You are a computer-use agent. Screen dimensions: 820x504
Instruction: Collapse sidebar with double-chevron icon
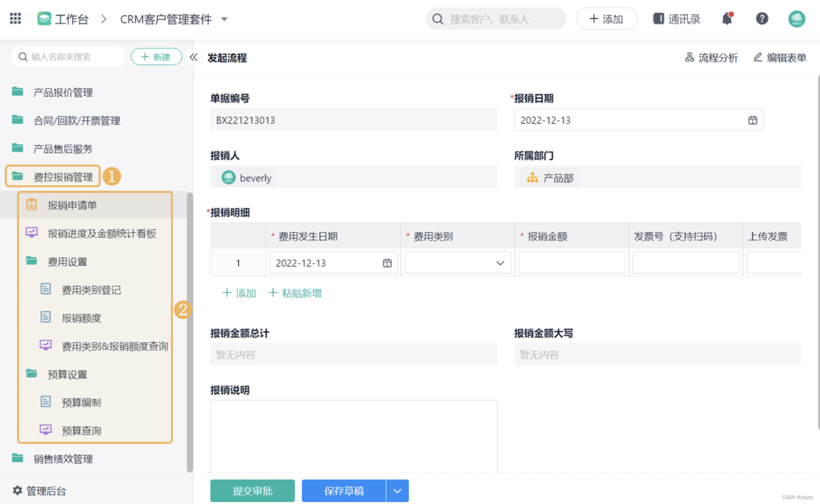(x=194, y=57)
